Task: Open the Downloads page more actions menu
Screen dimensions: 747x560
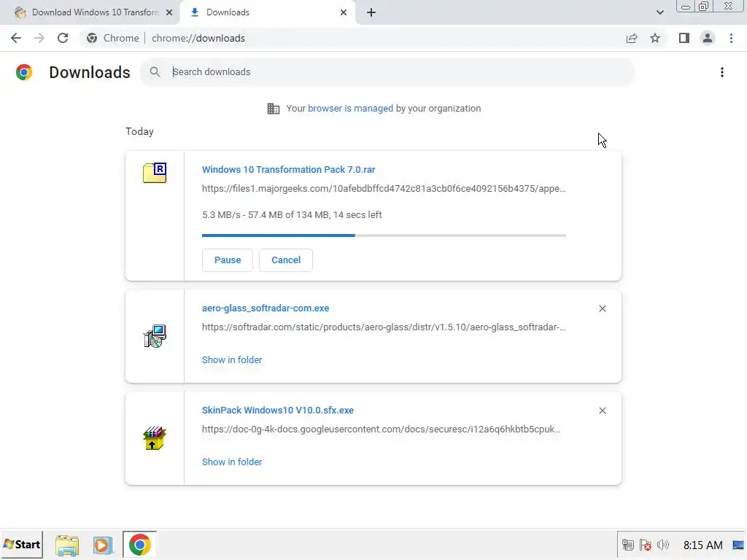Action: coord(722,72)
